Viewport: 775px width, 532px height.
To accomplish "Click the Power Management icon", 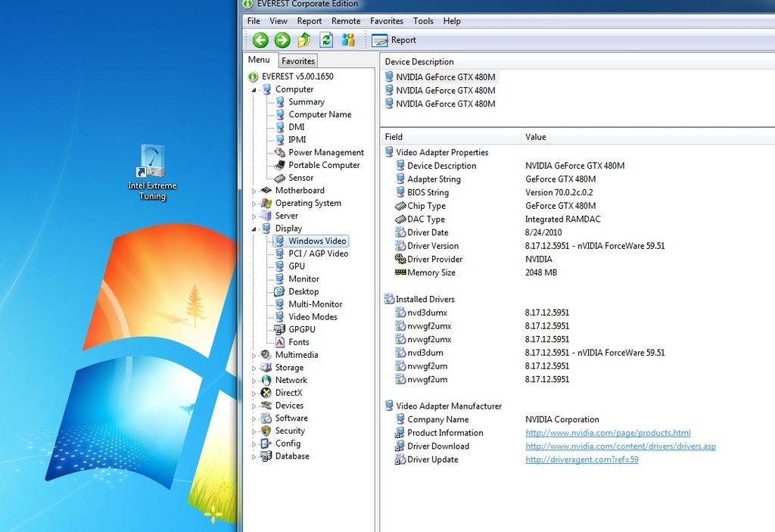I will point(280,152).
